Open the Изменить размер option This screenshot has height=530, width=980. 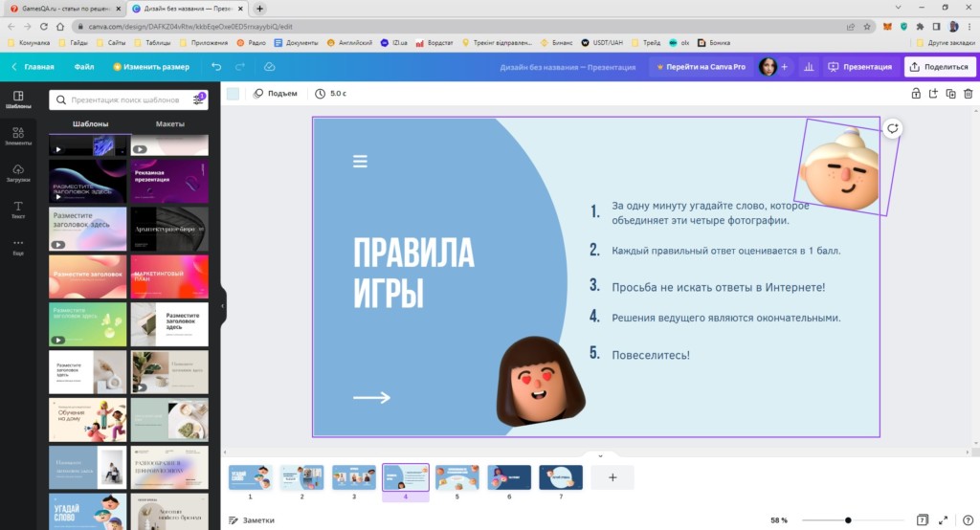(150, 67)
